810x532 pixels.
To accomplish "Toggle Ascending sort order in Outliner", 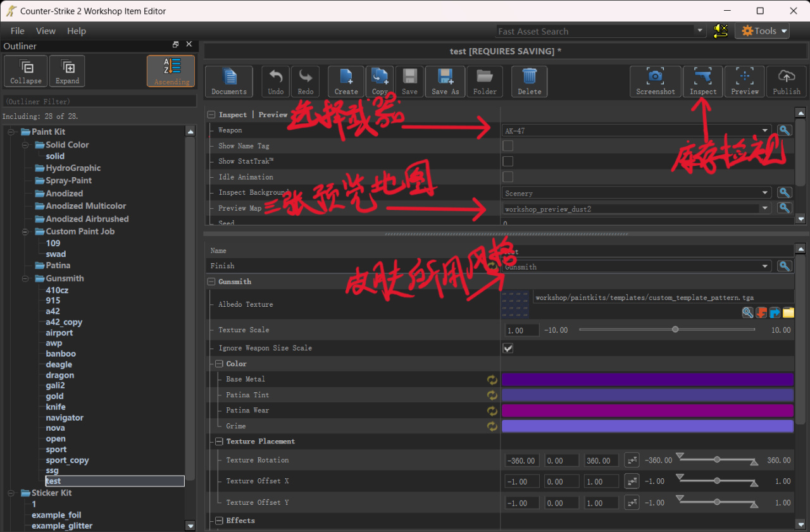I will click(x=171, y=71).
